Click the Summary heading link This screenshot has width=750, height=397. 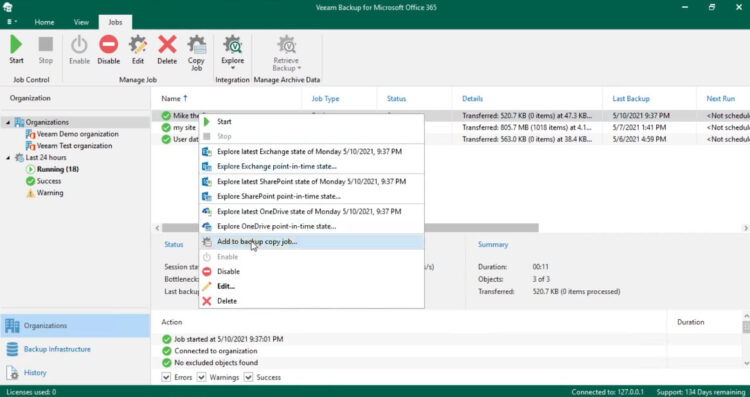click(x=493, y=244)
